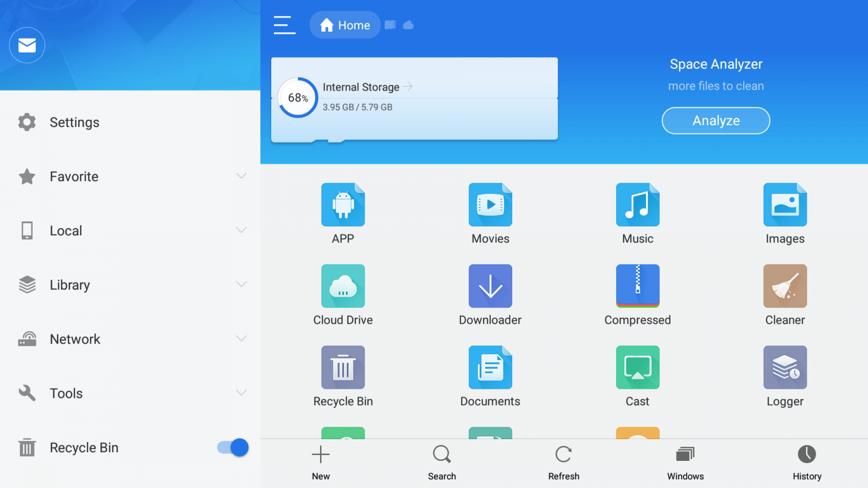
Task: Expand the Tools section chevron
Action: (241, 393)
